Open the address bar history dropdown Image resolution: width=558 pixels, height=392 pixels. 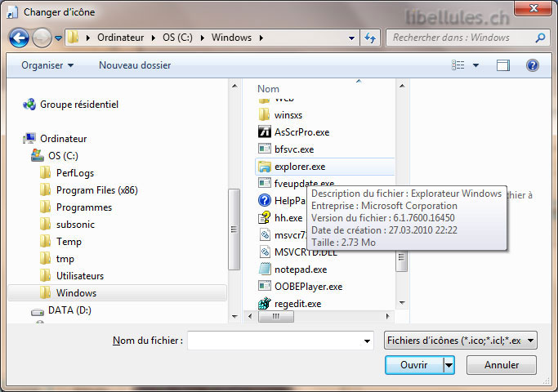tap(351, 38)
